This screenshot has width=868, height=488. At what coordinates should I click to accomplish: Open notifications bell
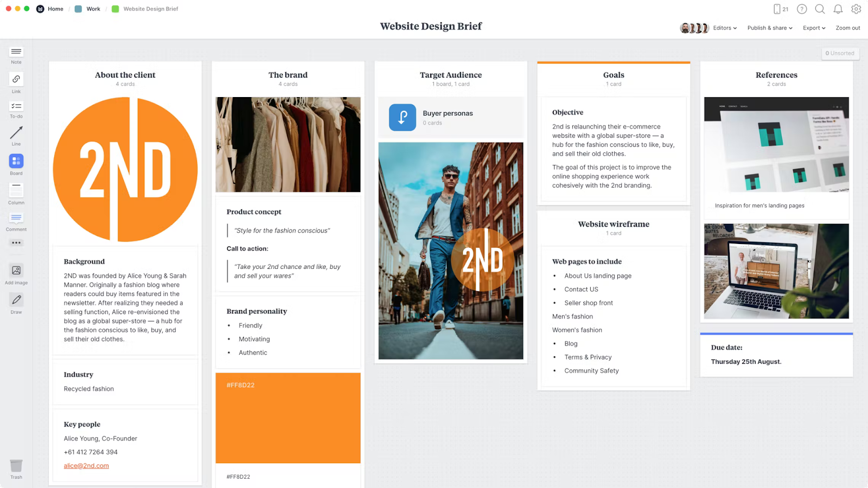[x=838, y=9]
